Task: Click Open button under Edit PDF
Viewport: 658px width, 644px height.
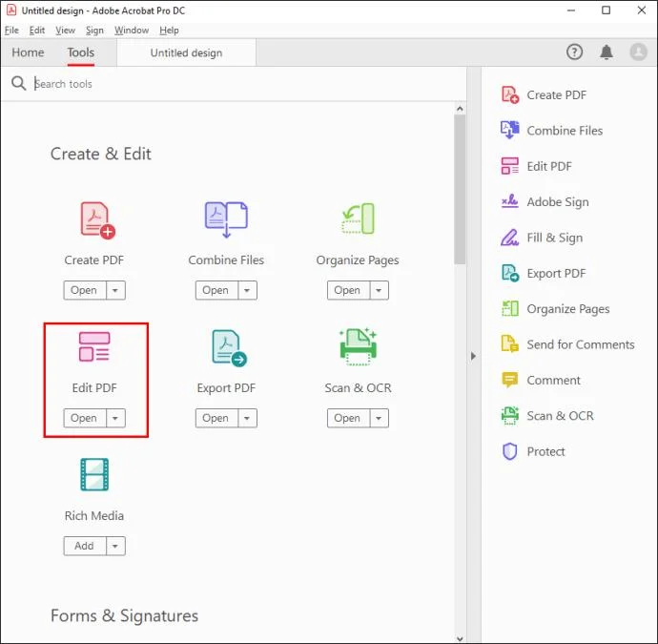Action: [x=85, y=418]
